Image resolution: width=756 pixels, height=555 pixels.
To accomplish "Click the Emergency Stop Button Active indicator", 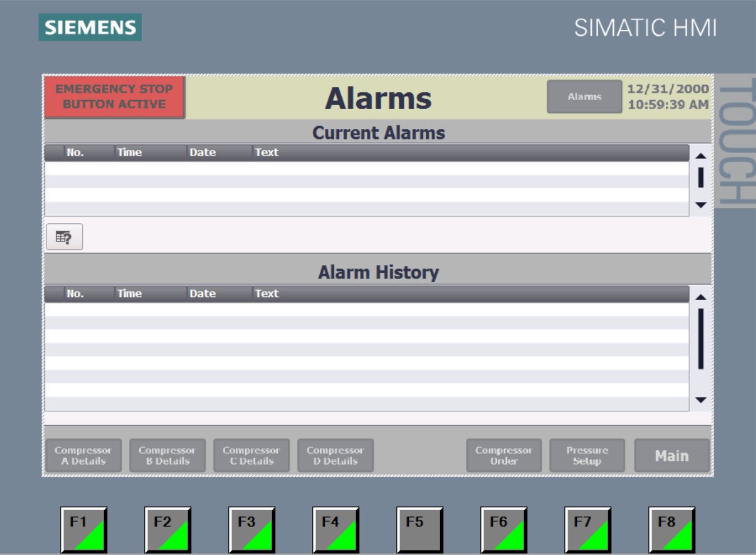I will [x=114, y=97].
